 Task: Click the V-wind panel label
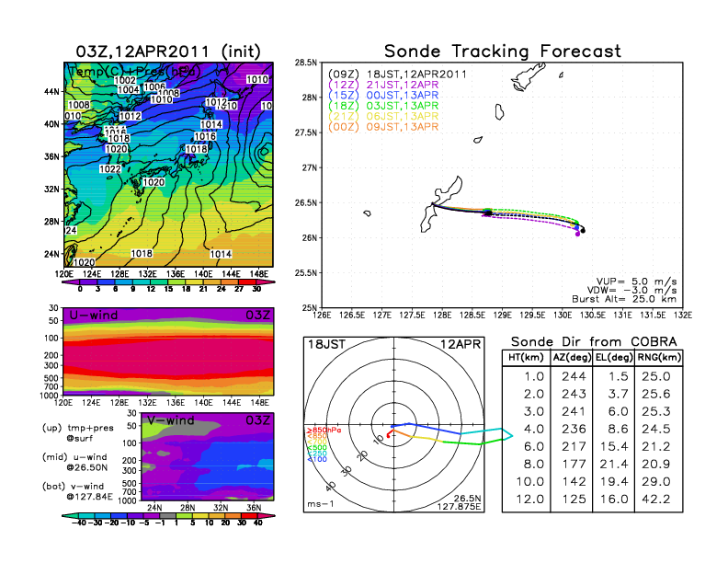[x=175, y=420]
